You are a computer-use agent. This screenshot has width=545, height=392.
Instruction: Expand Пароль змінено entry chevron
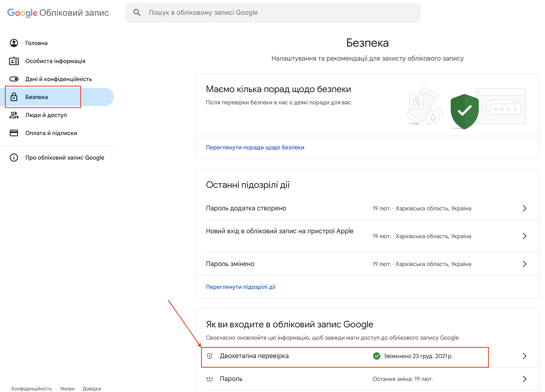[x=524, y=264]
